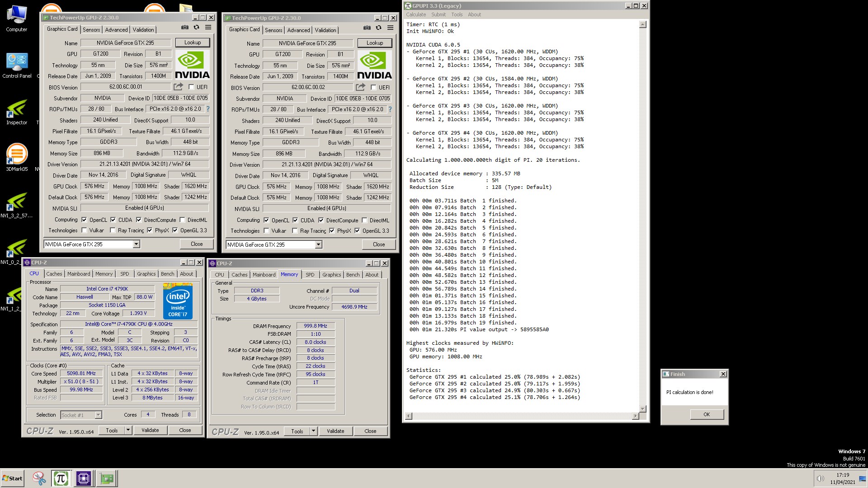Open the hamburger menu in right GPU-Z window
The width and height of the screenshot is (868, 488).
click(390, 28)
